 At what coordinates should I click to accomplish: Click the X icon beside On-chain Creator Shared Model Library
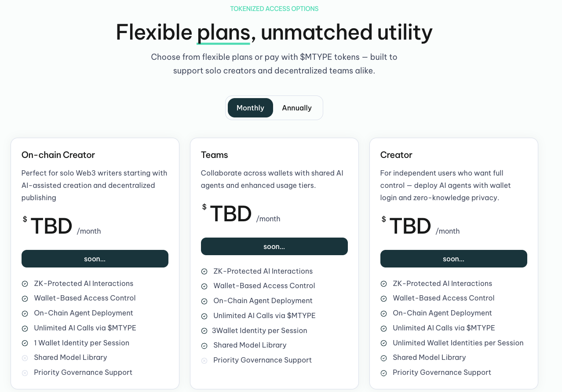tap(25, 358)
